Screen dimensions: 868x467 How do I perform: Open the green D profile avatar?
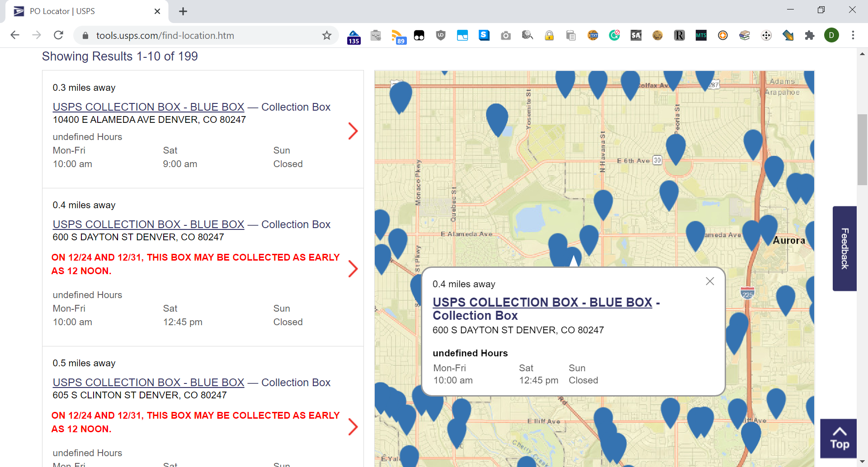click(x=831, y=35)
